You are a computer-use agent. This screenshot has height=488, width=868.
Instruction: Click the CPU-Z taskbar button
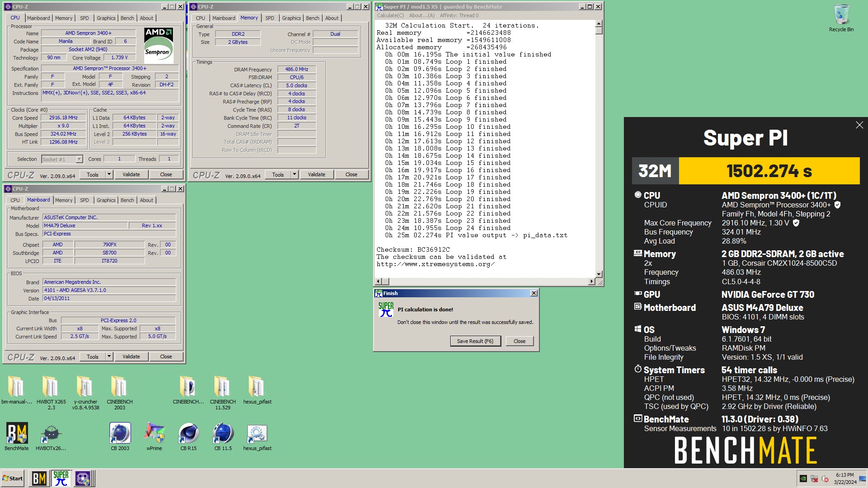point(83,479)
